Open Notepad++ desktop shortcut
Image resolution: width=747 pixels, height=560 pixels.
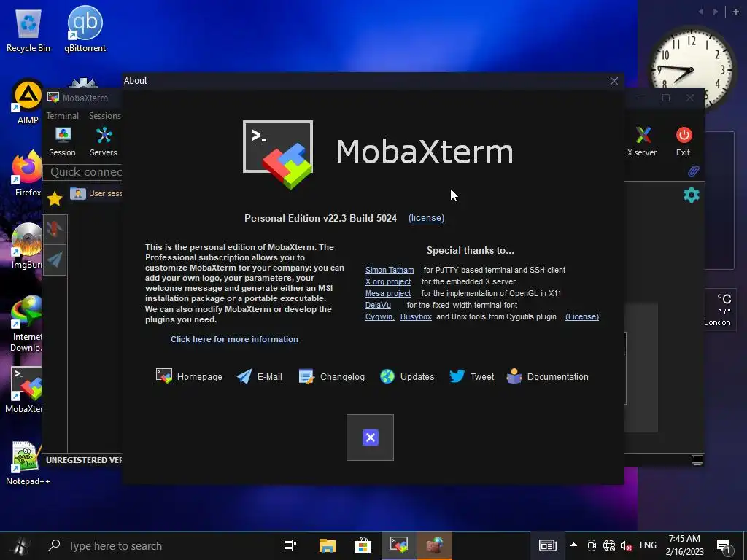(x=28, y=462)
